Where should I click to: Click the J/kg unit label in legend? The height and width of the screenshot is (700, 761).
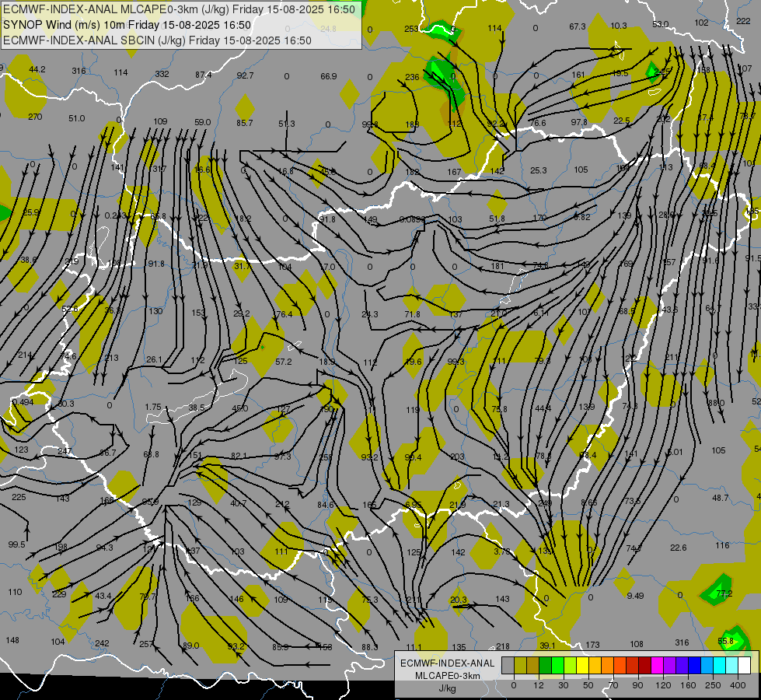coord(448,688)
